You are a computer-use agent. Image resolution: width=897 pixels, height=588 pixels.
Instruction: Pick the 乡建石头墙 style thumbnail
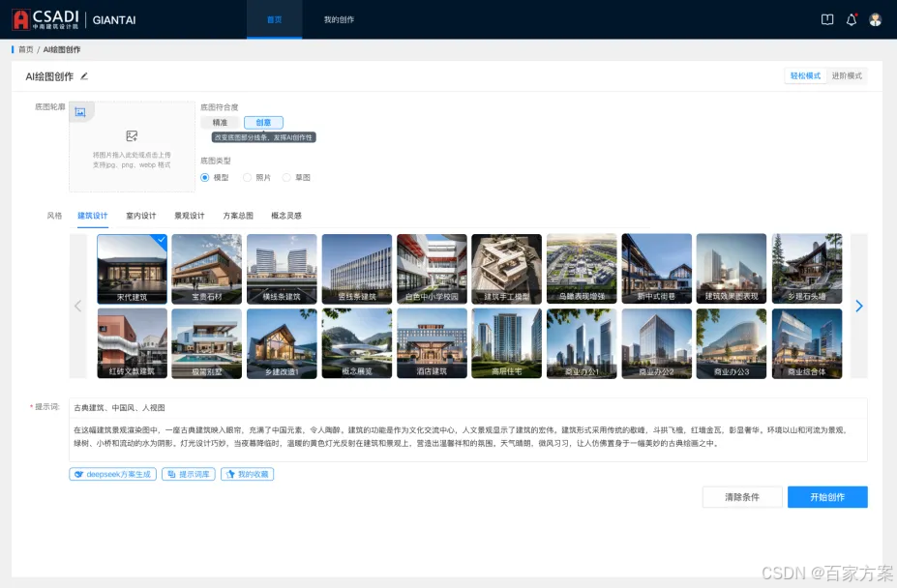807,269
